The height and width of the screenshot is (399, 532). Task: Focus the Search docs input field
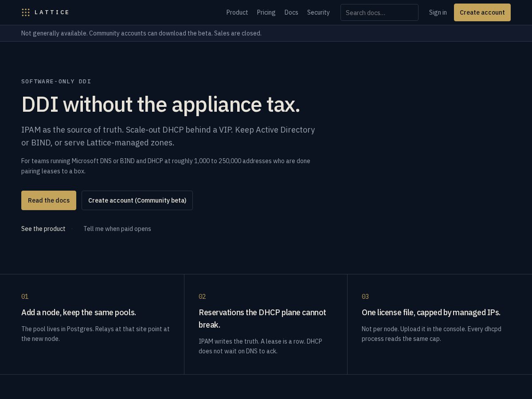[379, 12]
